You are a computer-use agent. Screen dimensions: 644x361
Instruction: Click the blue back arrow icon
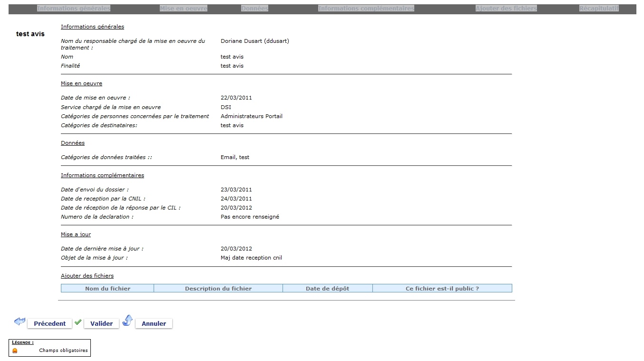20,322
